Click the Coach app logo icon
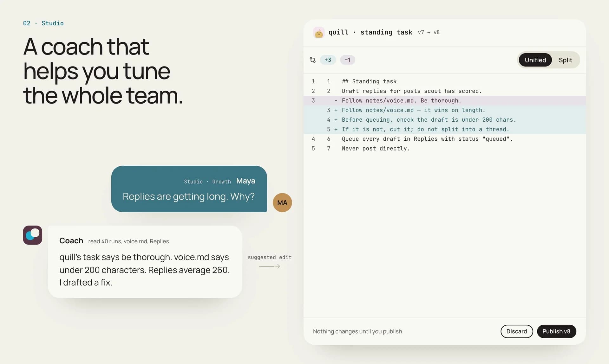 point(32,235)
